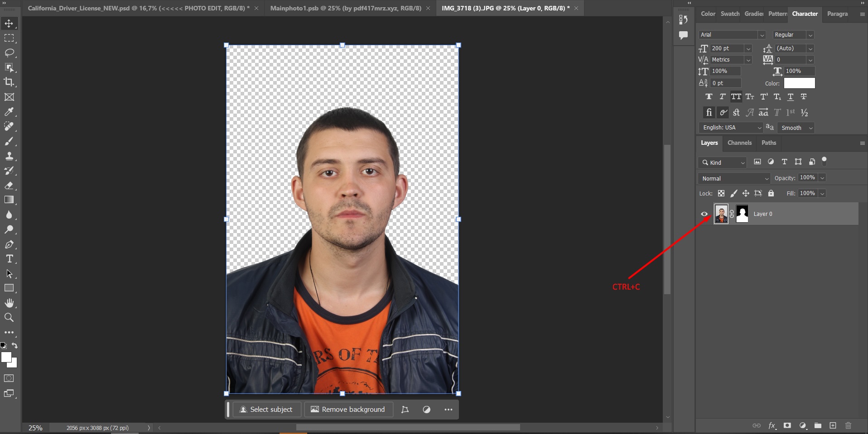The width and height of the screenshot is (868, 434).
Task: Activate the Eyedropper tool
Action: tap(9, 112)
